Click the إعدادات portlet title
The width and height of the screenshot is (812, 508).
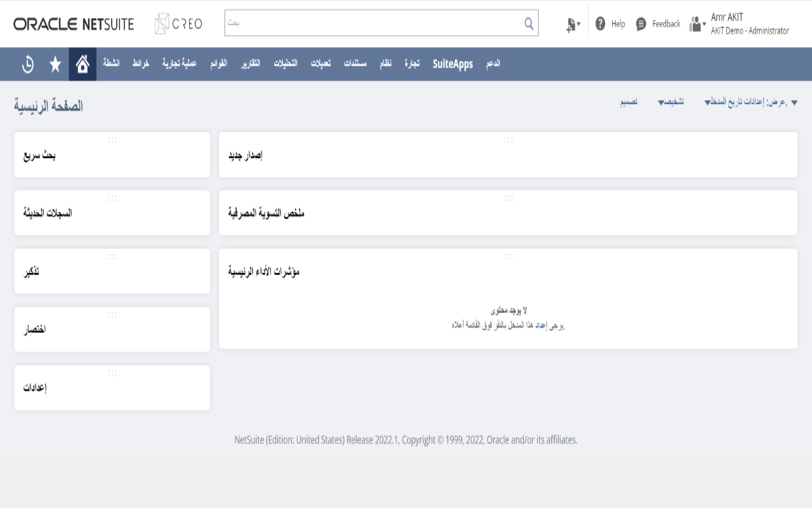(x=35, y=389)
